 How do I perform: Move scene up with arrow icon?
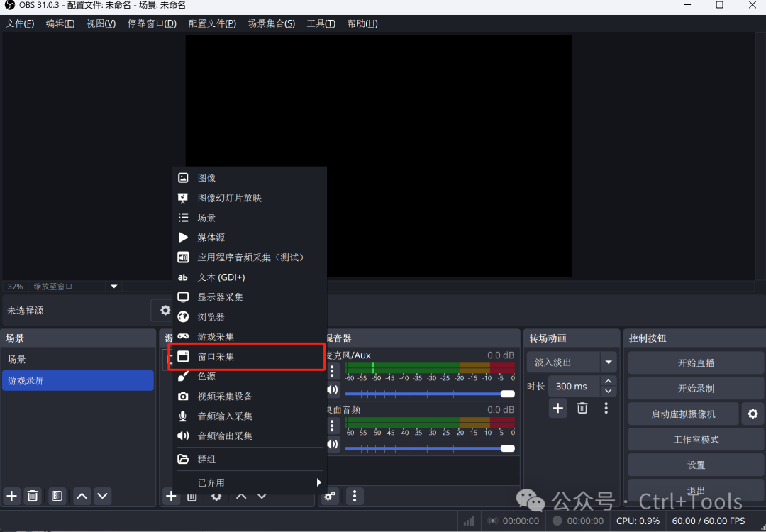[x=82, y=496]
